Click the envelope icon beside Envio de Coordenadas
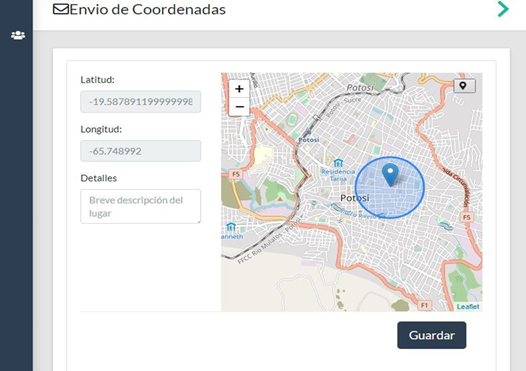 [61, 9]
